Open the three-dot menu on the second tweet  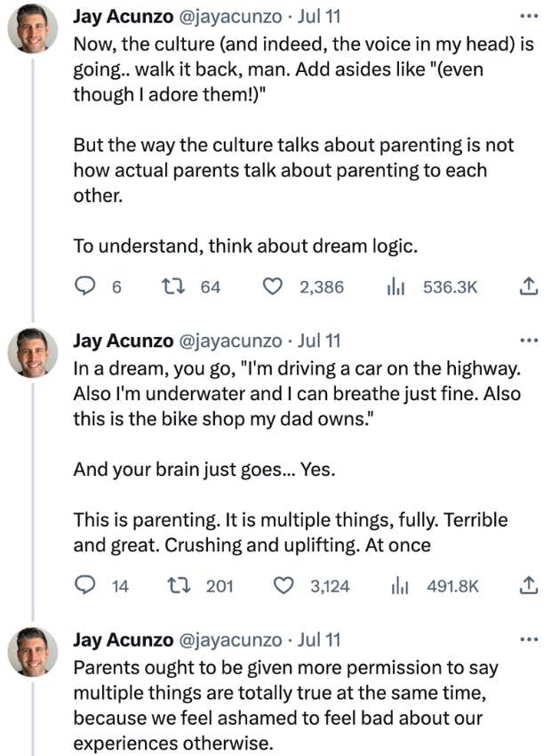(529, 339)
